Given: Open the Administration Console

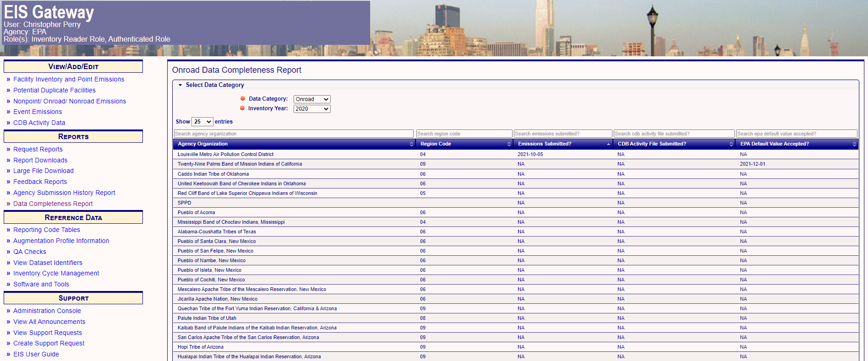Looking at the screenshot, I should point(47,311).
